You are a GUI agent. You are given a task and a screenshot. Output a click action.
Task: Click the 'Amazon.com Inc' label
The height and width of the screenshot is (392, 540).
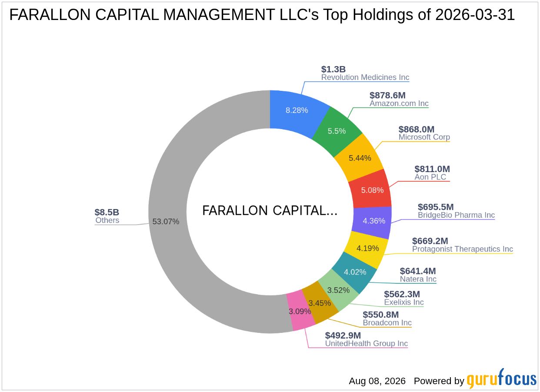pyautogui.click(x=399, y=103)
